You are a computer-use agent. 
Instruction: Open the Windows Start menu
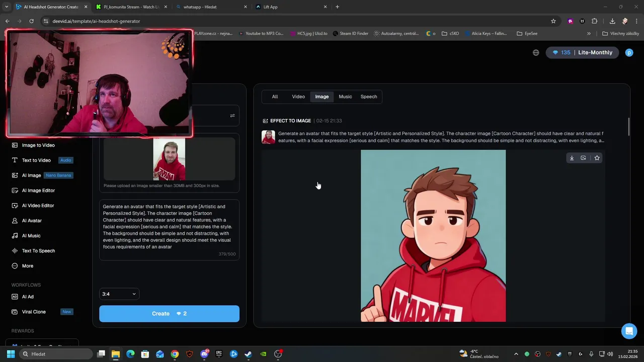11,354
